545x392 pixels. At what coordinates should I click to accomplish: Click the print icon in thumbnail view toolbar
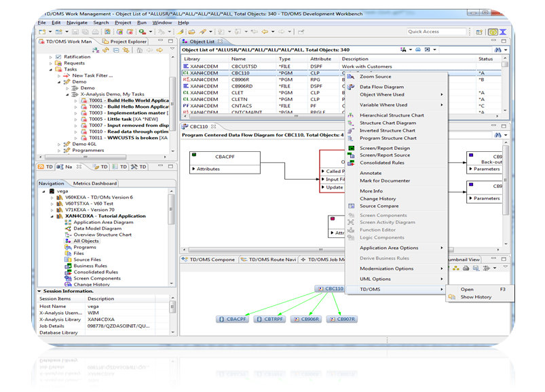tap(466, 268)
